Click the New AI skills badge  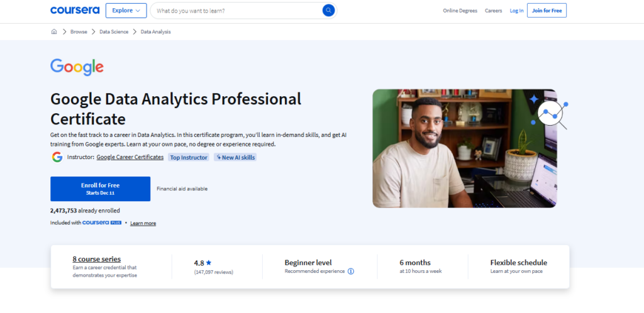click(x=235, y=157)
